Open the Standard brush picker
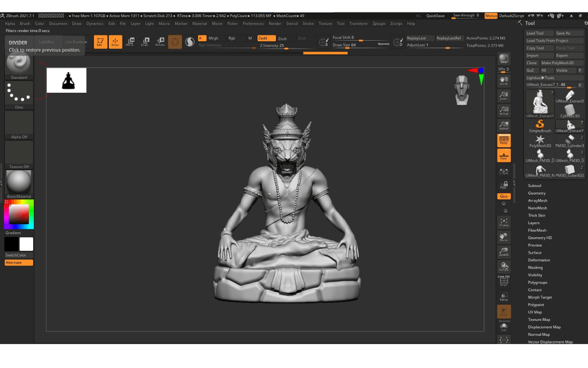 [x=19, y=66]
